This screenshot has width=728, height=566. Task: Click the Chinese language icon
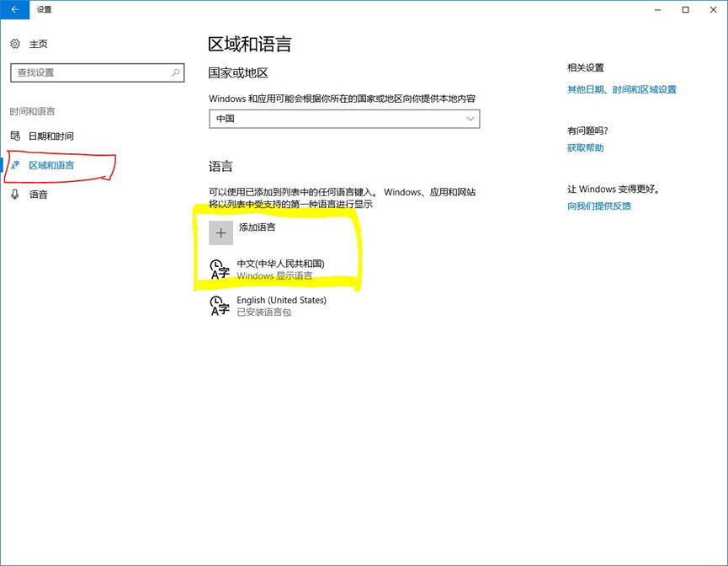[x=220, y=270]
